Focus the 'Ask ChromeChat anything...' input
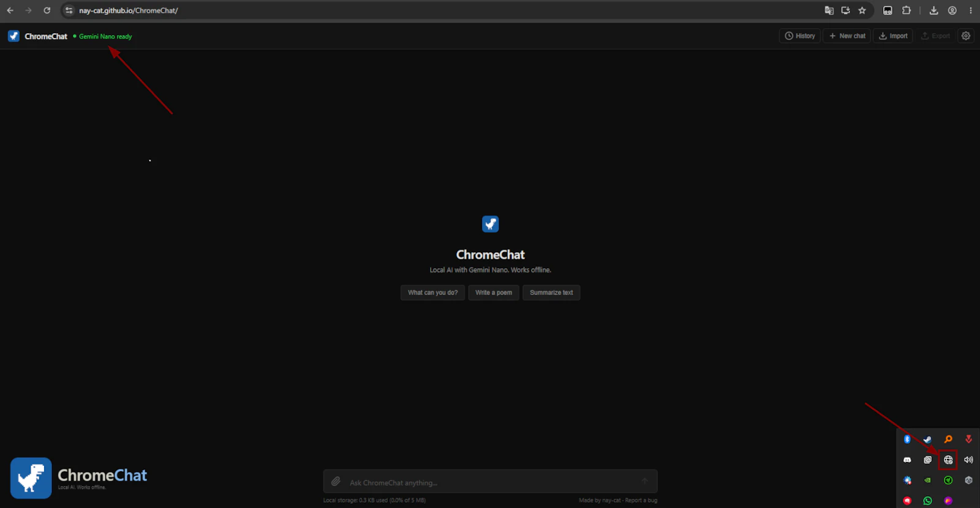980x508 pixels. (490, 482)
